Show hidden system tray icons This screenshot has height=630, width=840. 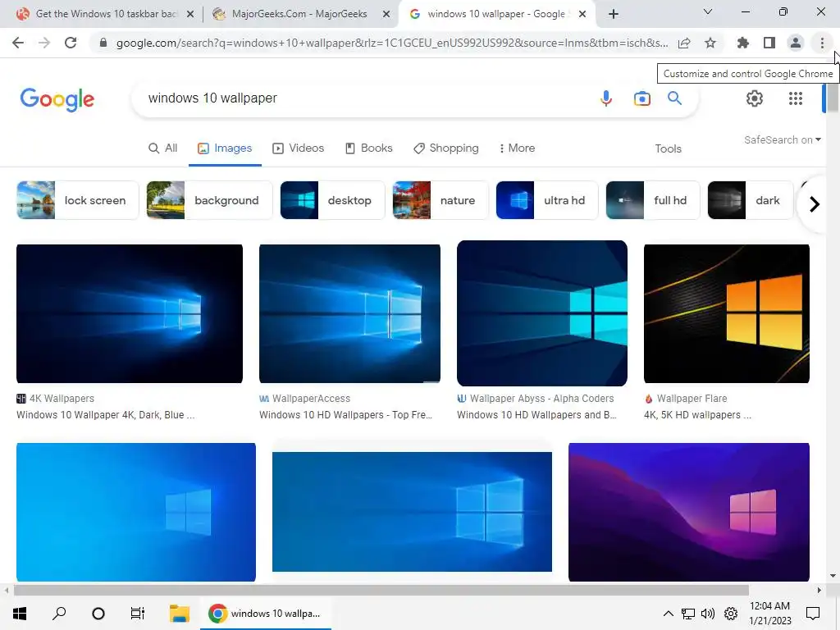tap(668, 614)
